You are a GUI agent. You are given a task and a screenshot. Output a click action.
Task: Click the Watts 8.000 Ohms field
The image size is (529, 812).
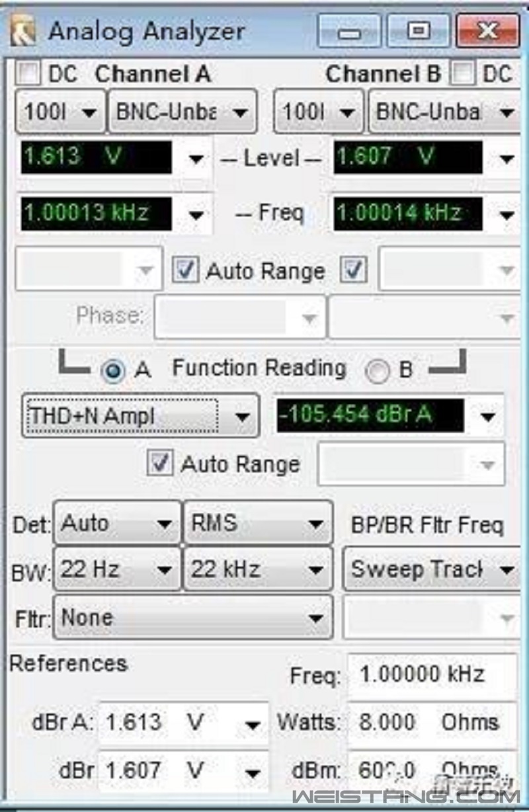point(432,722)
